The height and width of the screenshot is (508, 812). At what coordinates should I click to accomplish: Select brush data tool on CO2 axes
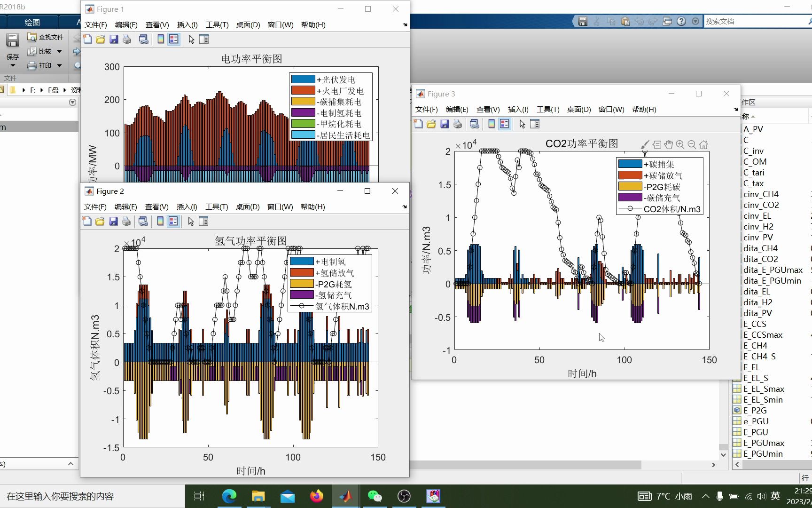click(645, 145)
